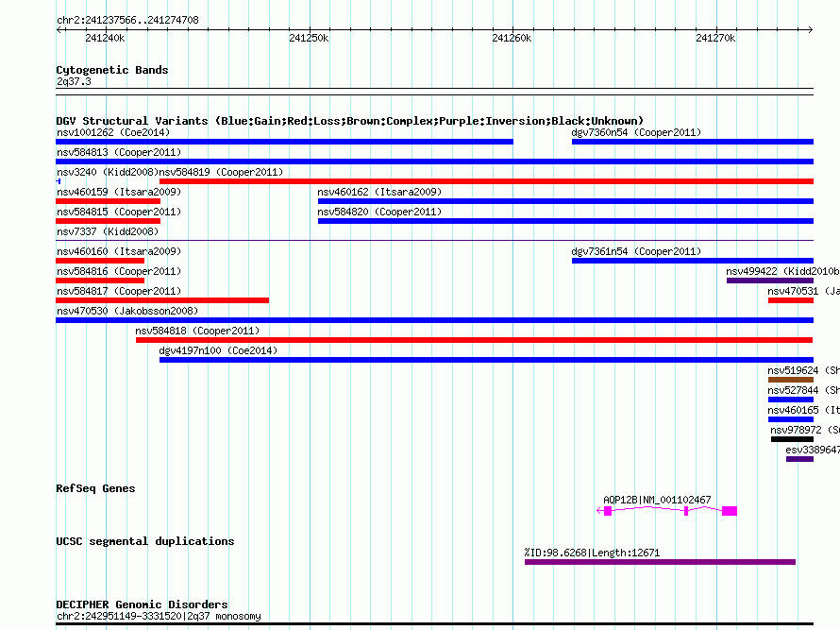This screenshot has width=840, height=630.
Task: Click the nsv584815 (Cooper2011) variant label
Action: pyautogui.click(x=119, y=212)
